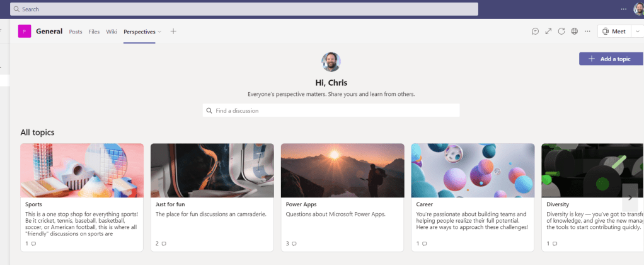
Task: Open the Files tab
Action: pyautogui.click(x=94, y=32)
